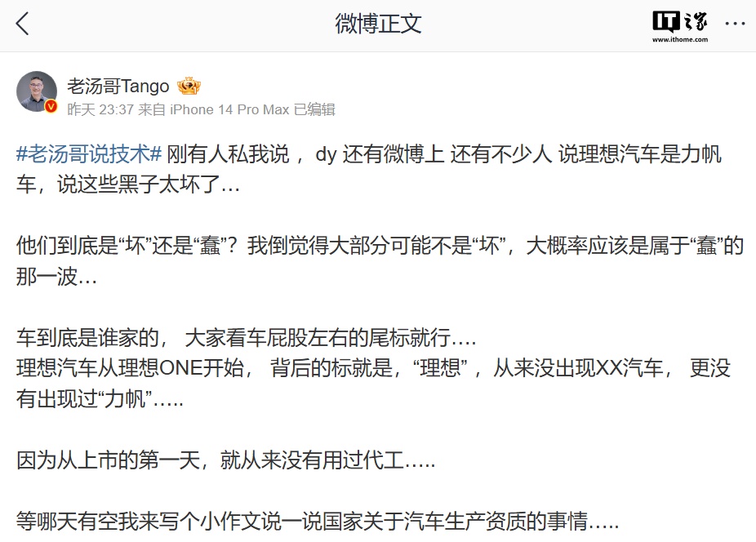Click the line starting 他们到底是“坏”还是“蠢”
This screenshot has height=542, width=756.
[380, 246]
